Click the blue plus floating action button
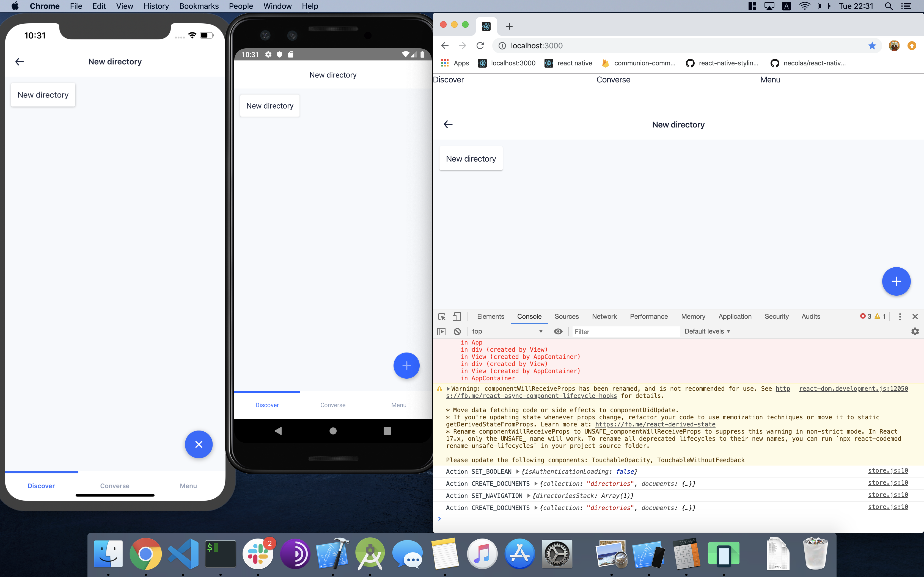This screenshot has height=577, width=924. [x=896, y=281]
